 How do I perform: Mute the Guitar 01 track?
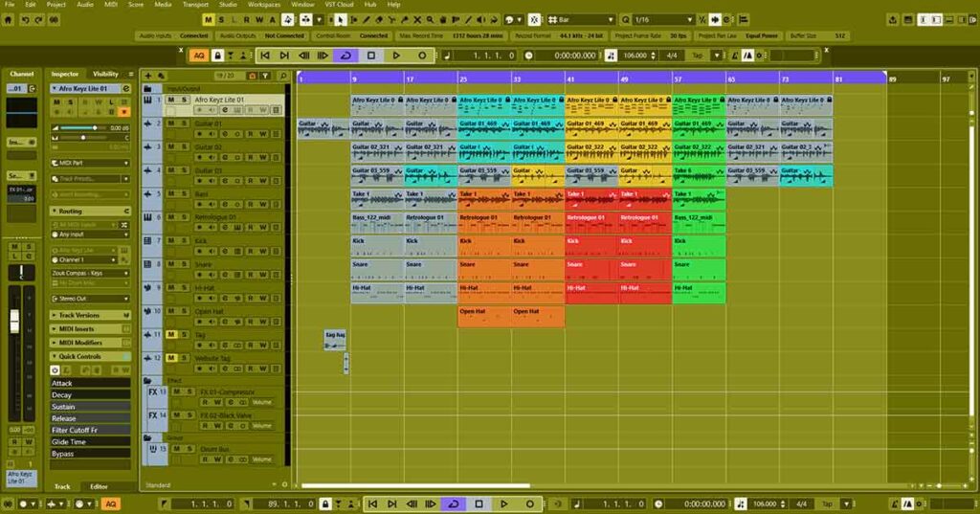171,123
